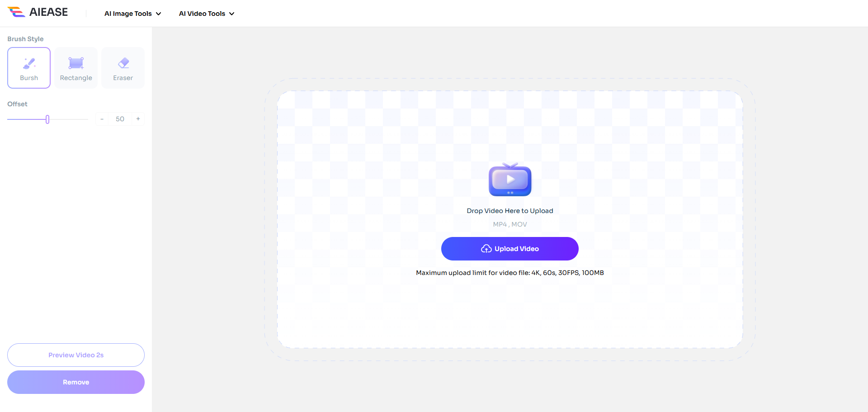Increase Offset with the plus button
Viewport: 868px width, 412px height.
[x=138, y=119]
